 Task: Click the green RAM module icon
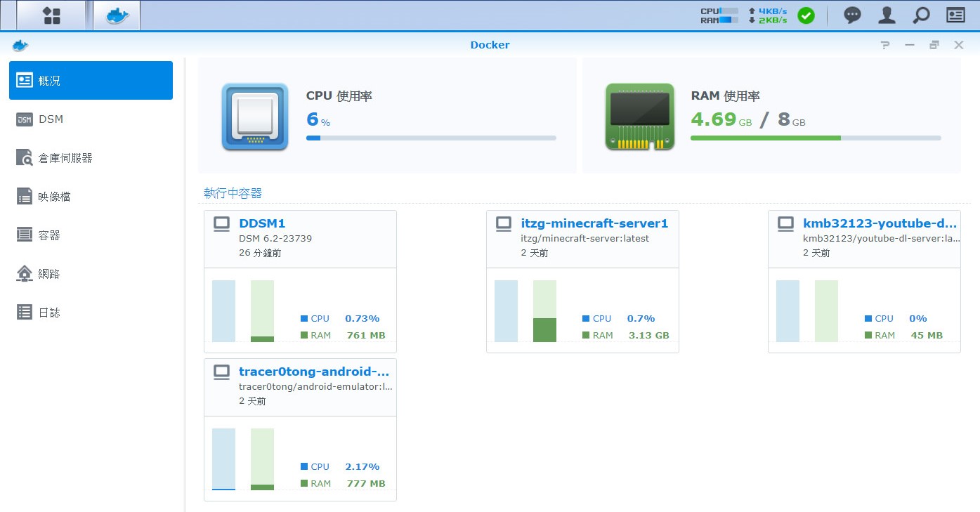coord(639,117)
